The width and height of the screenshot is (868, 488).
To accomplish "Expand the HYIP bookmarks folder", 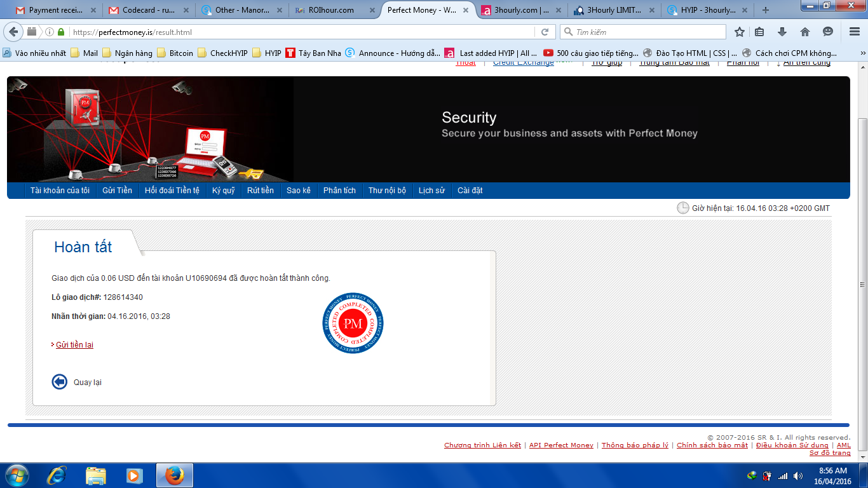I will point(266,53).
